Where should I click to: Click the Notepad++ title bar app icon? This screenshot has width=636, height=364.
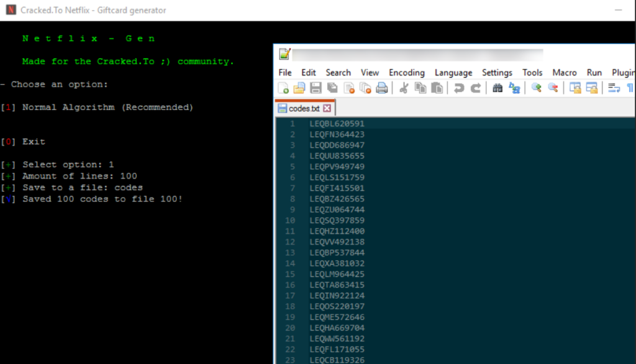pos(284,54)
